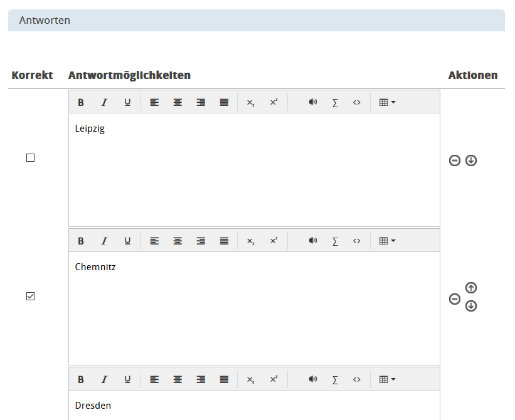The image size is (515, 420).
Task: Move the Leipzig answer down
Action: [471, 160]
